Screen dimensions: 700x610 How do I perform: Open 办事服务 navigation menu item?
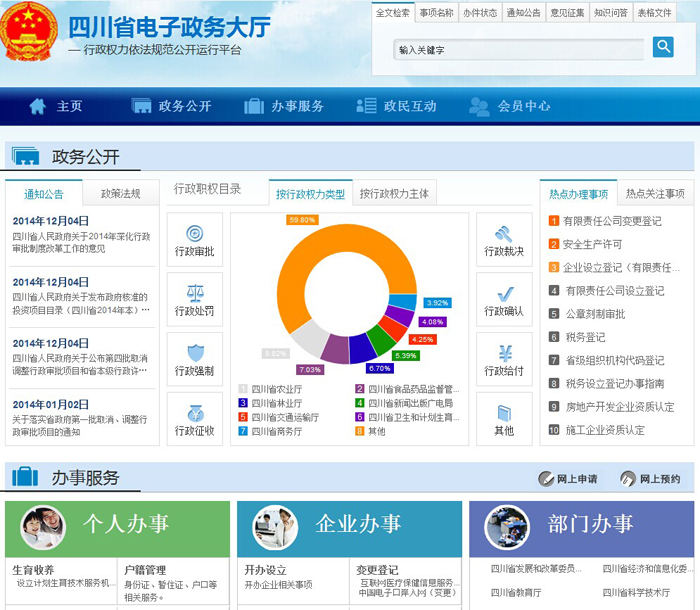point(284,106)
